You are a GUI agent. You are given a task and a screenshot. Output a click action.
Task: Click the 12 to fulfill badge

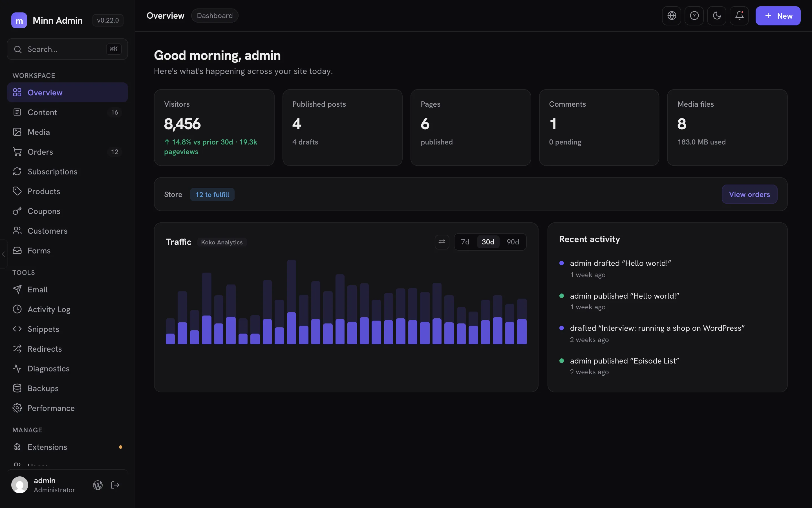pos(212,194)
